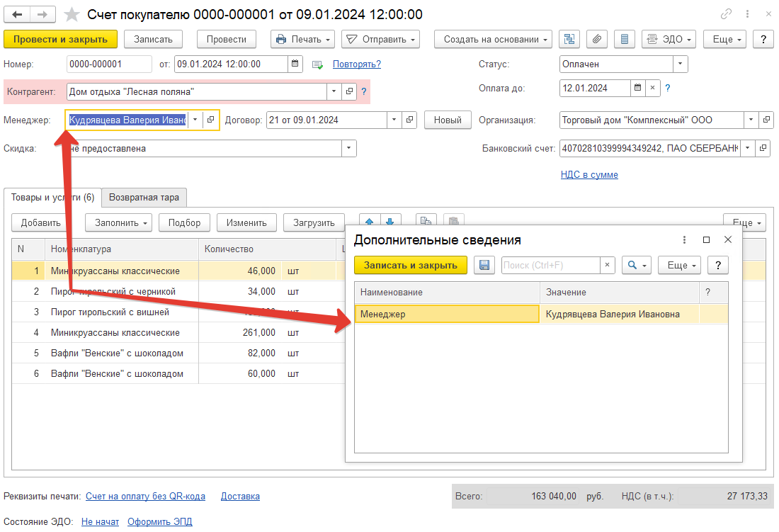
Task: Open the НДС в сумме link
Action: click(x=589, y=174)
